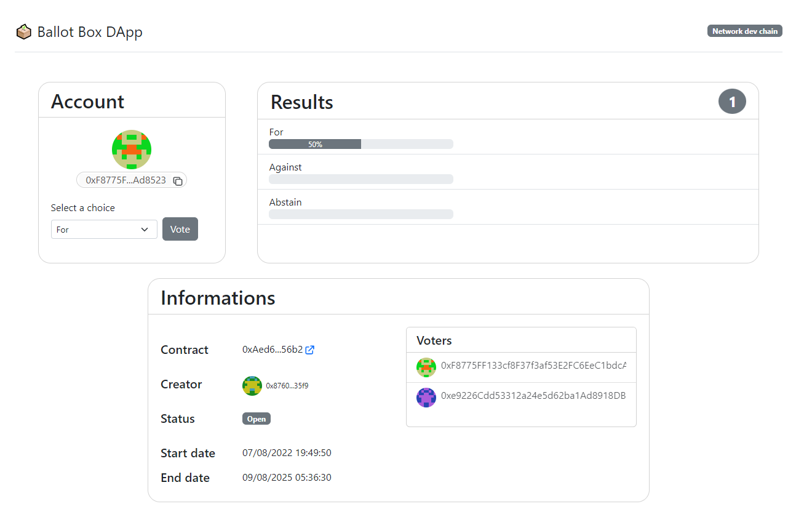Screen dimensions: 812x517
Task: Click the 0xAed6...56b2 contract address
Action: [x=273, y=350]
